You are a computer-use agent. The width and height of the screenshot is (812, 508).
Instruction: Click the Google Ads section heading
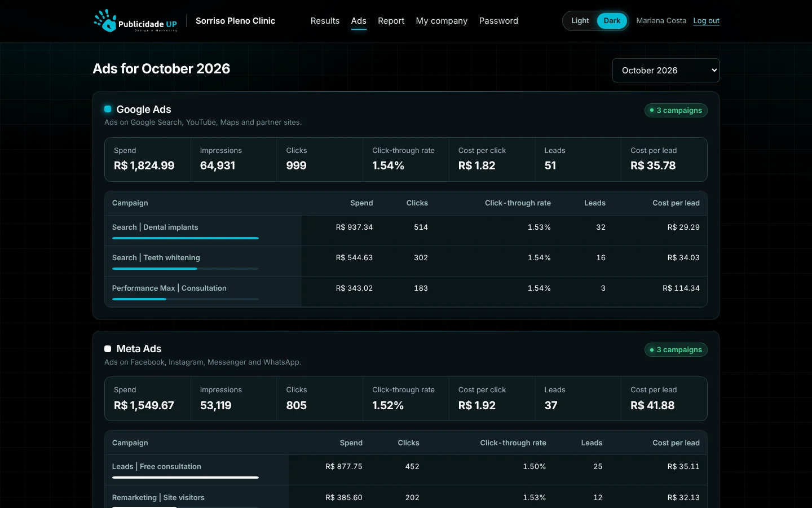coord(144,110)
